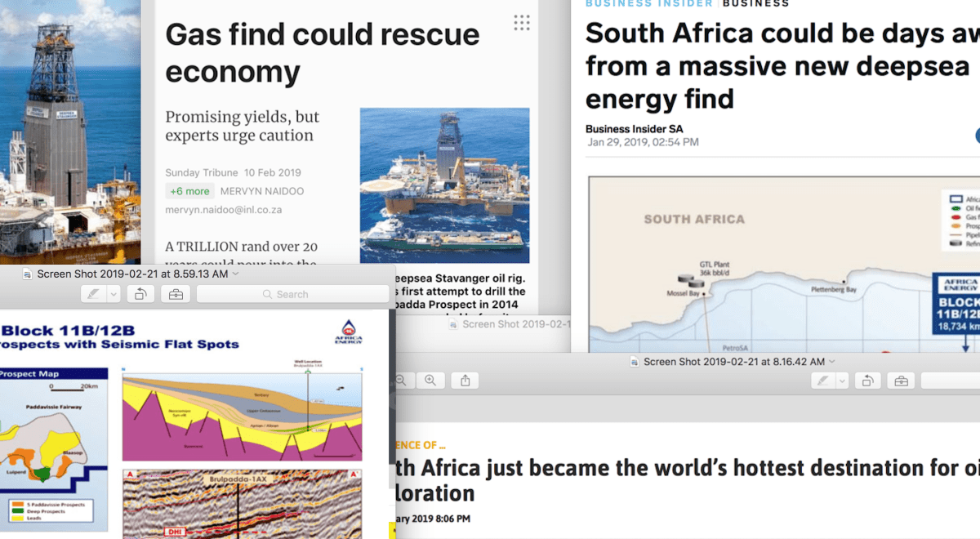The height and width of the screenshot is (539, 980).
Task: Click the Search field in Preview toolbar
Action: [292, 294]
